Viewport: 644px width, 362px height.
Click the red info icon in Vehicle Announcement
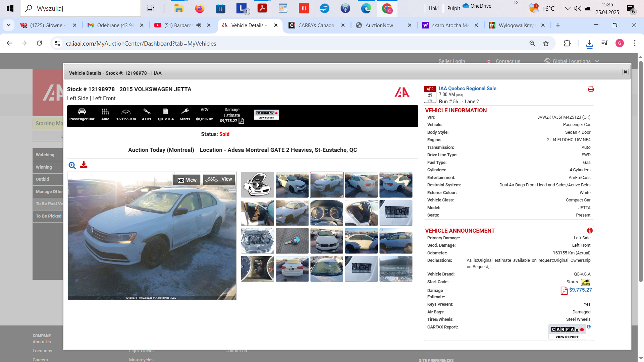pyautogui.click(x=590, y=231)
